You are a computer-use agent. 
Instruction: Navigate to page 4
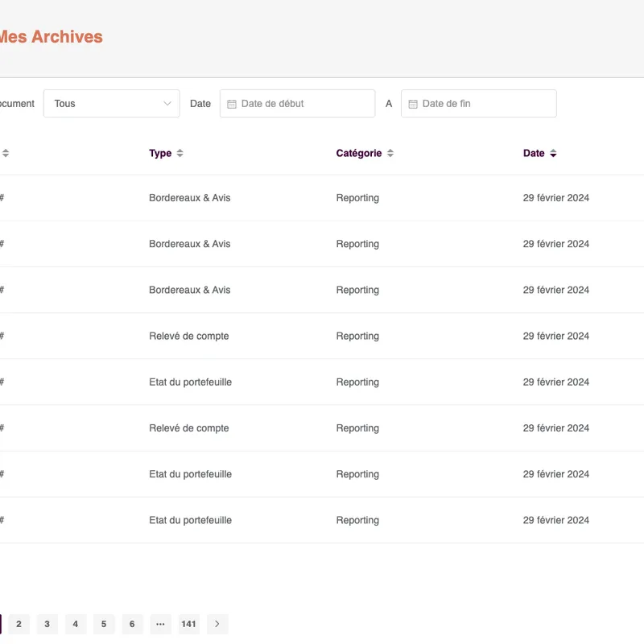75,624
